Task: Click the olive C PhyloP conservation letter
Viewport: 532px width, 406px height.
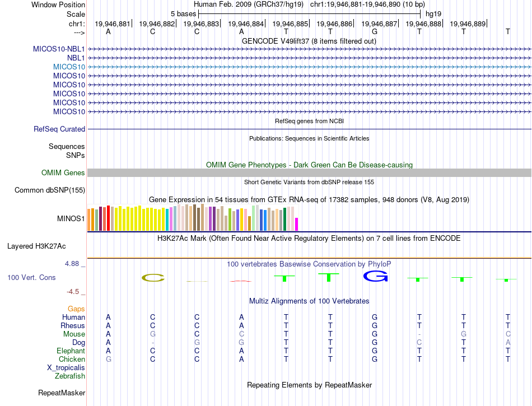Action: pyautogui.click(x=153, y=277)
